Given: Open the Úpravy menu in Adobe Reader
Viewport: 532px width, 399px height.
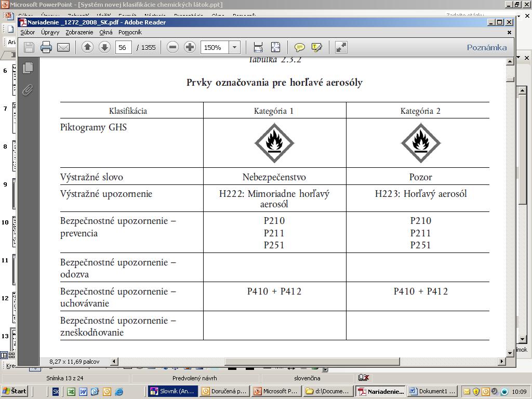Looking at the screenshot, I should point(50,32).
